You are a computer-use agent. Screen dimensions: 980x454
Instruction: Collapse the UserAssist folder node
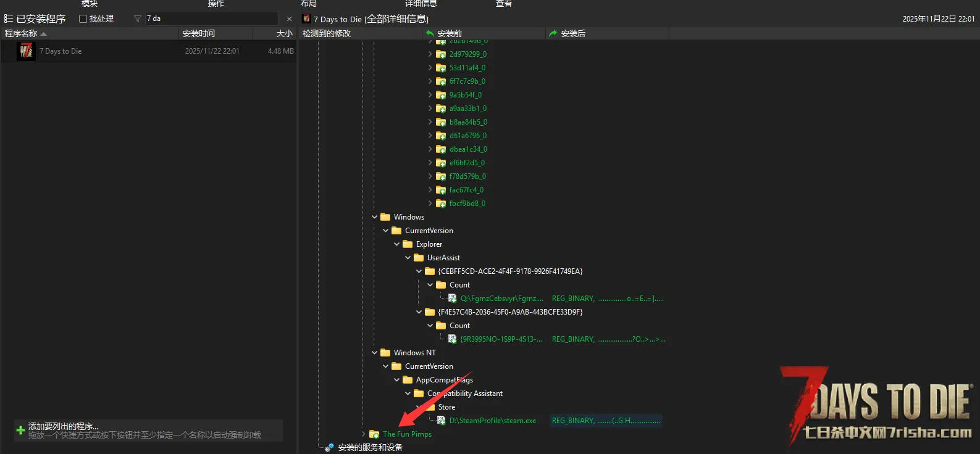[x=408, y=258]
